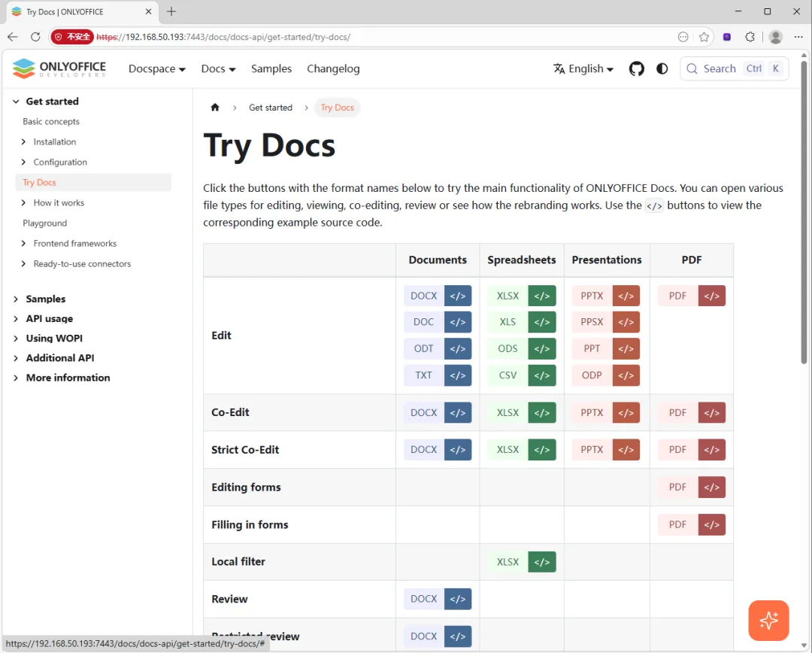Select Basic concepts in sidebar
Screen dimensions: 812x653
[51, 121]
